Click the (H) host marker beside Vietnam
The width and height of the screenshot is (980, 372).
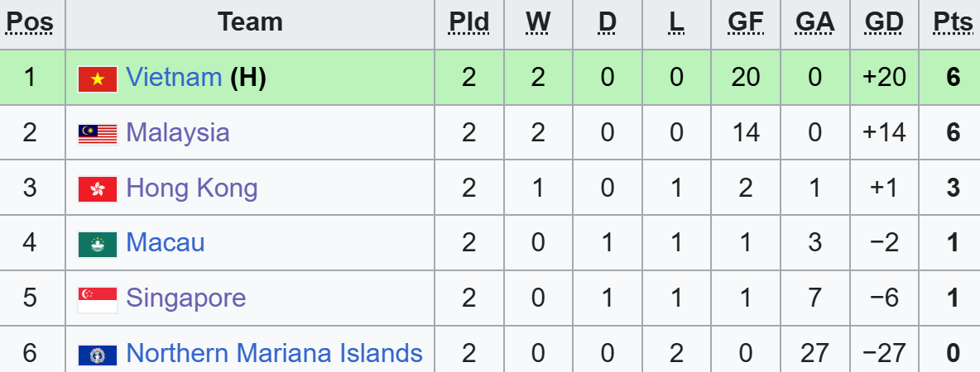[247, 78]
